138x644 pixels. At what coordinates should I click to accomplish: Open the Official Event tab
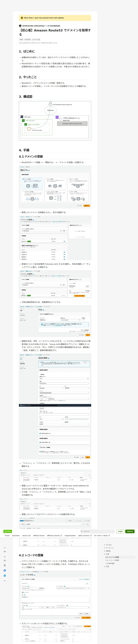coord(39,535)
